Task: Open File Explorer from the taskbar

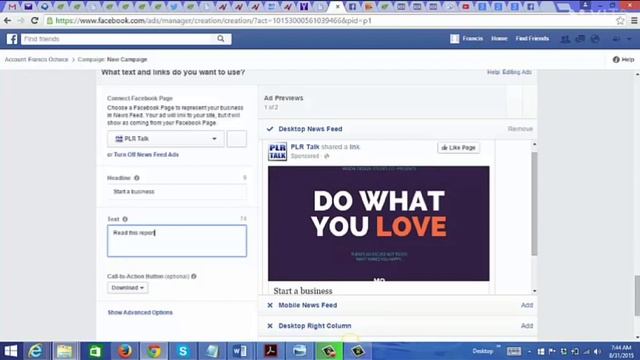Action: (x=64, y=351)
